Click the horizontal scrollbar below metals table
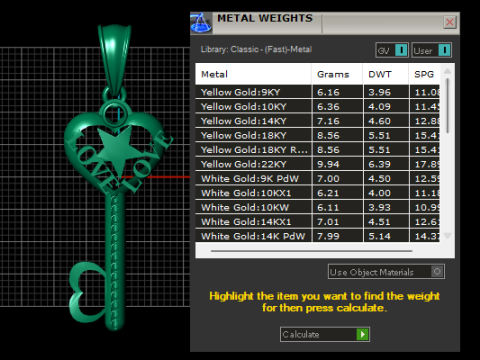Viewport: 480px width, 360px height. click(312, 251)
